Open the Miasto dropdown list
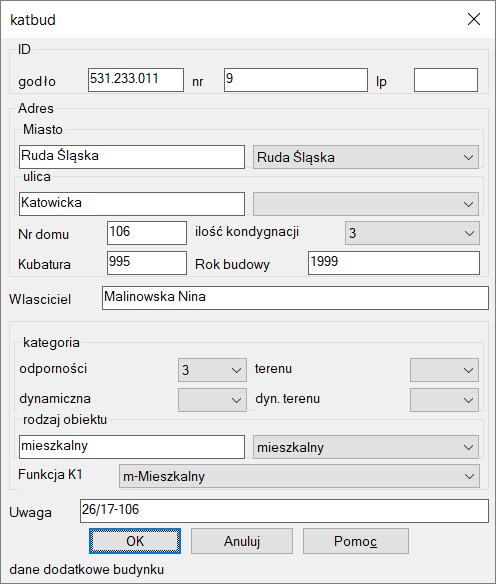Screen dimensions: 496x584 pyautogui.click(x=366, y=157)
